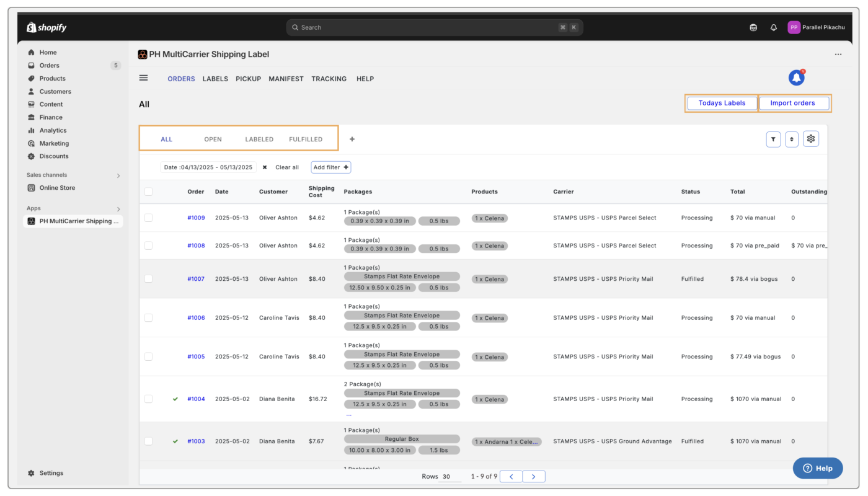Check the box for order #1008
868x496 pixels.
(148, 246)
